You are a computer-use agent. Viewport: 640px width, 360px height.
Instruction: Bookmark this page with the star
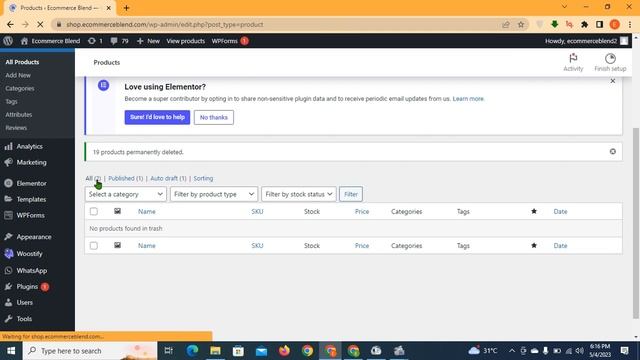click(521, 24)
